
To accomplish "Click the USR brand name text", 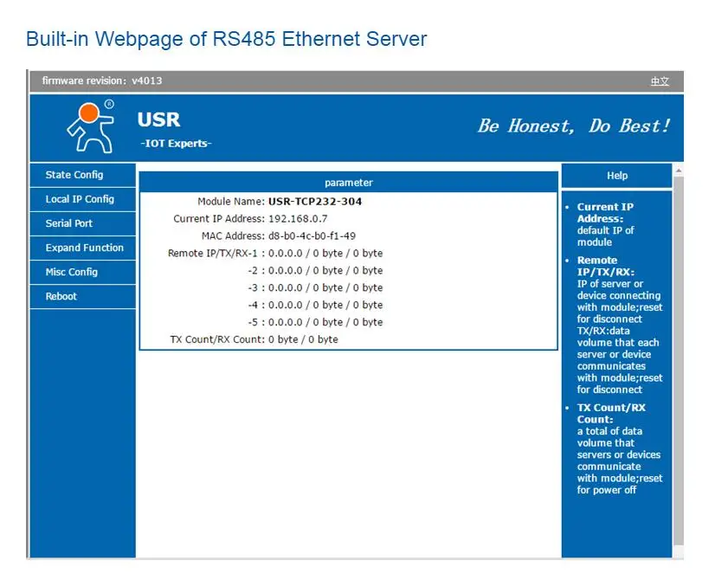I will click(x=158, y=119).
